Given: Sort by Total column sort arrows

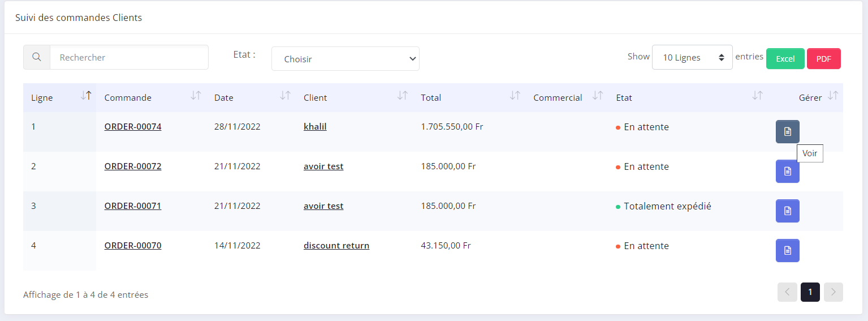Looking at the screenshot, I should [x=515, y=96].
